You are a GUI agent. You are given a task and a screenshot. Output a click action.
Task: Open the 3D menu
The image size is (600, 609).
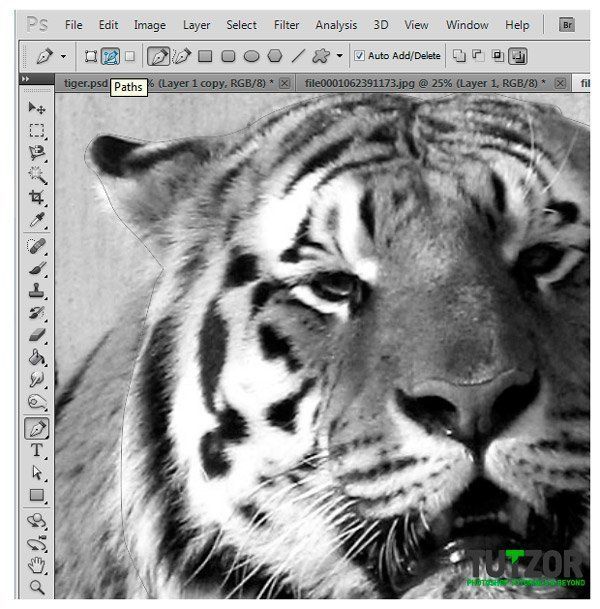coord(381,25)
